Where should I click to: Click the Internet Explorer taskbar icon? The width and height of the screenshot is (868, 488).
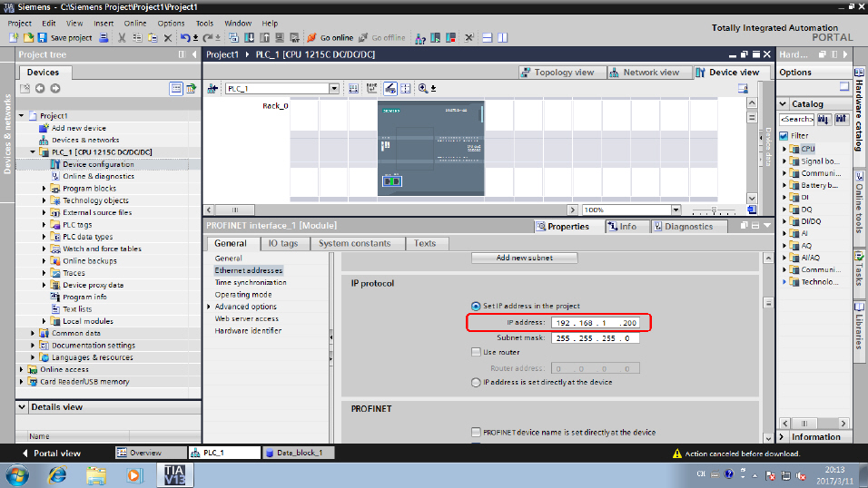57,475
